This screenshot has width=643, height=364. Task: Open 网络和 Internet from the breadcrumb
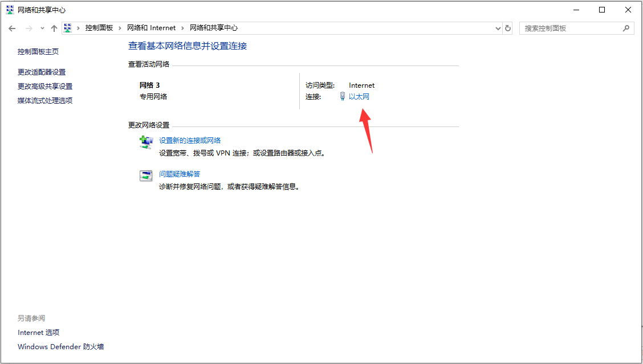pos(152,27)
